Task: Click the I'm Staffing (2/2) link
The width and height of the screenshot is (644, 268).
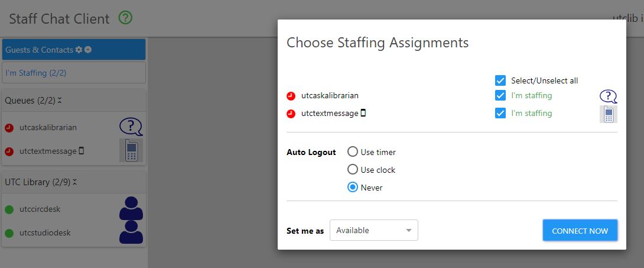Action: tap(36, 73)
